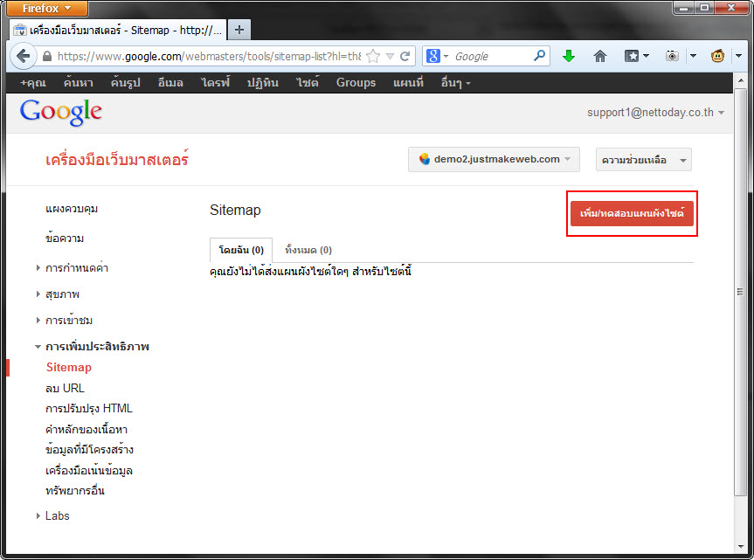754x560 pixels.
Task: Select Sitemap in sidebar
Action: tap(69, 367)
